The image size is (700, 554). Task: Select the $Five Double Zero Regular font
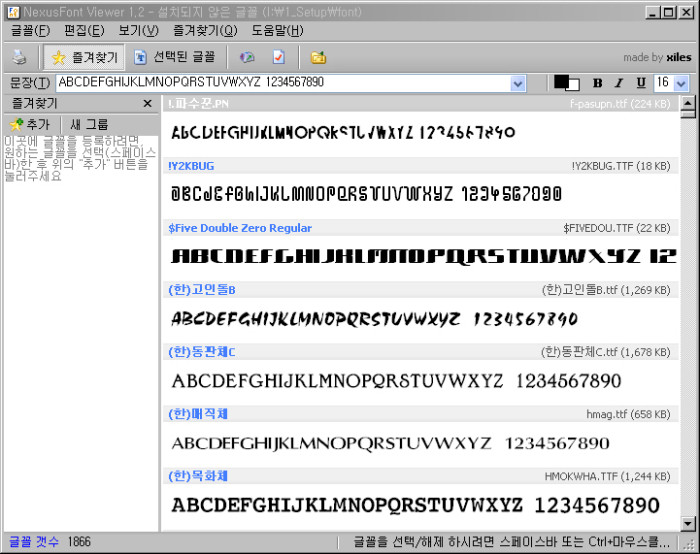point(240,228)
